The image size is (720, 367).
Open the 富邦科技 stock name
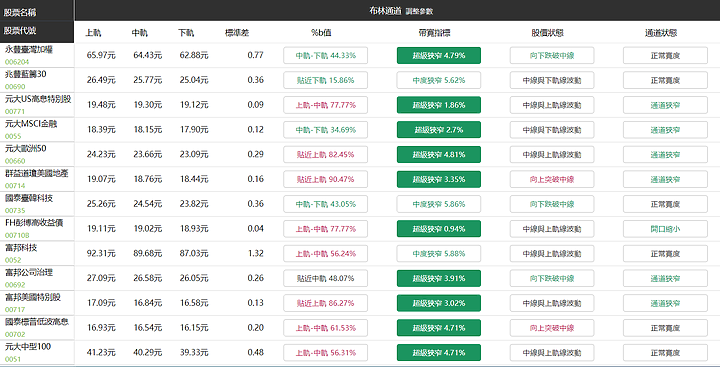coord(21,248)
